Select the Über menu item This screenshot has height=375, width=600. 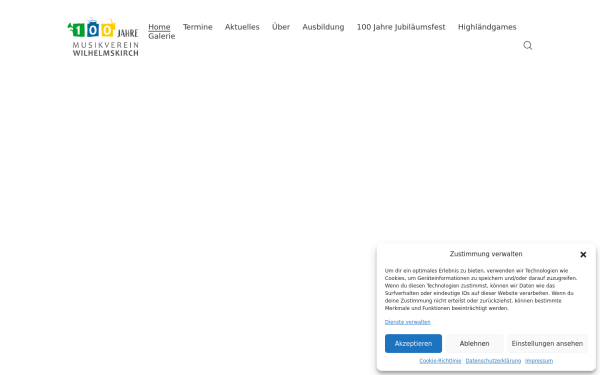click(x=281, y=27)
